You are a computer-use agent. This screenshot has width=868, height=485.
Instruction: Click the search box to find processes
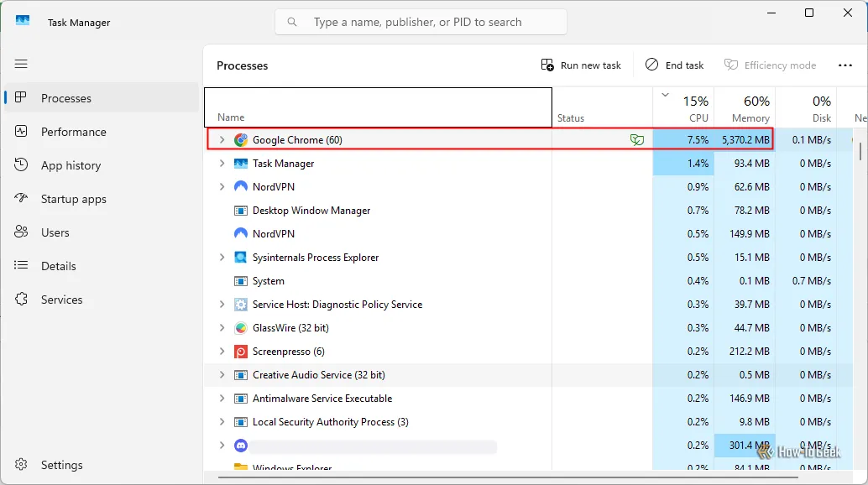click(x=420, y=22)
